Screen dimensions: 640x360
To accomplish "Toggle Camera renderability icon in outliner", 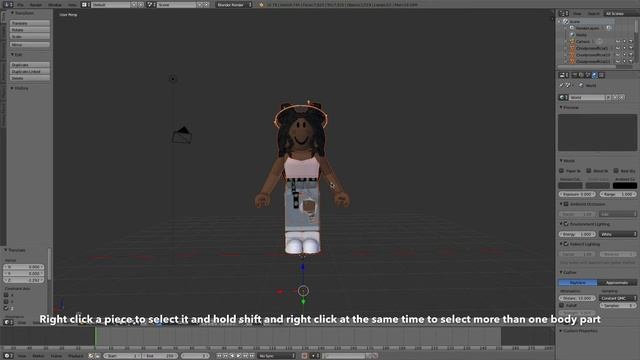I will coord(631,41).
